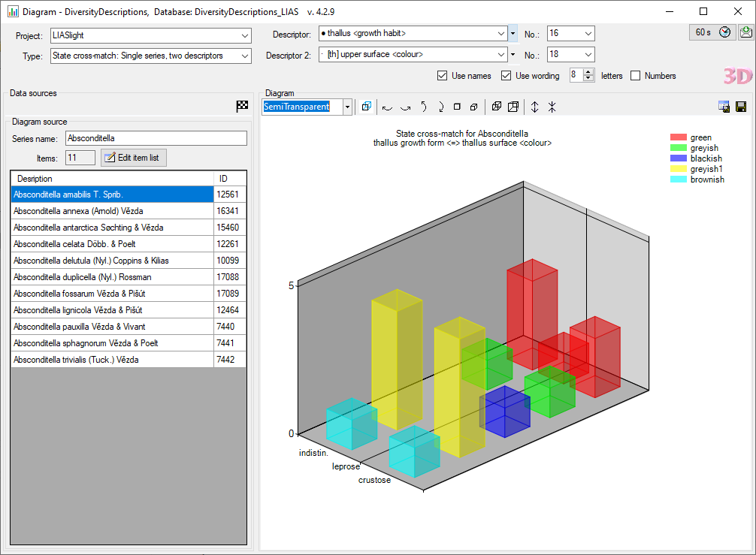Click the red green legend swatch
756x555 pixels.
tap(679, 137)
